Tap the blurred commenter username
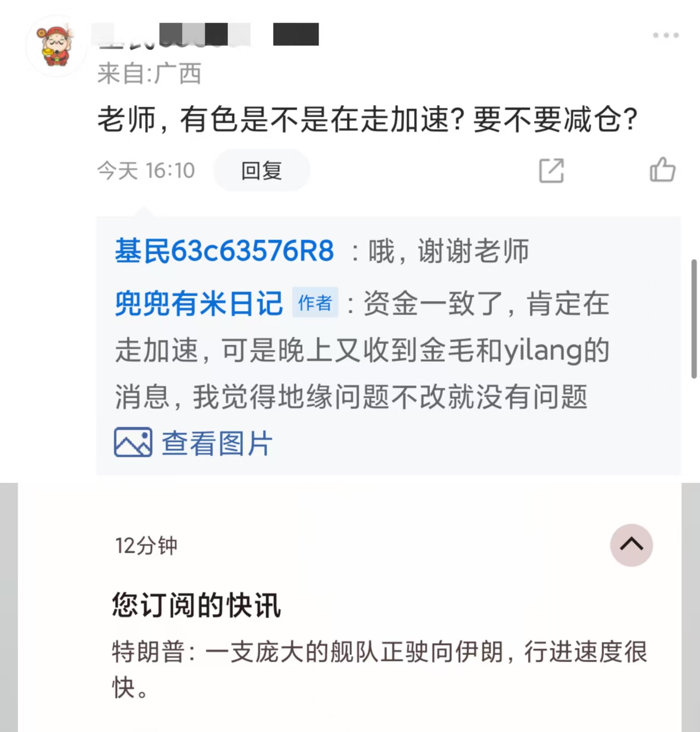Viewport: 700px width, 732px height. tap(208, 34)
